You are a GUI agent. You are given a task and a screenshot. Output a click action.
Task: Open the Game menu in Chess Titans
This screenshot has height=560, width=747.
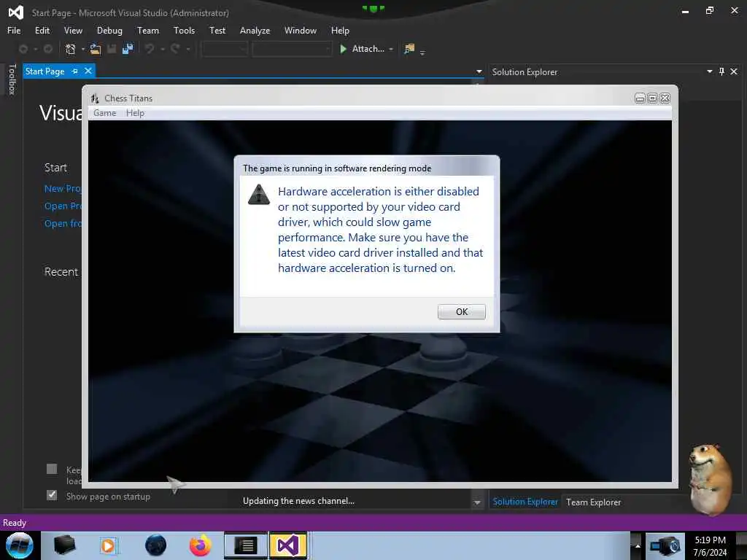pyautogui.click(x=105, y=113)
